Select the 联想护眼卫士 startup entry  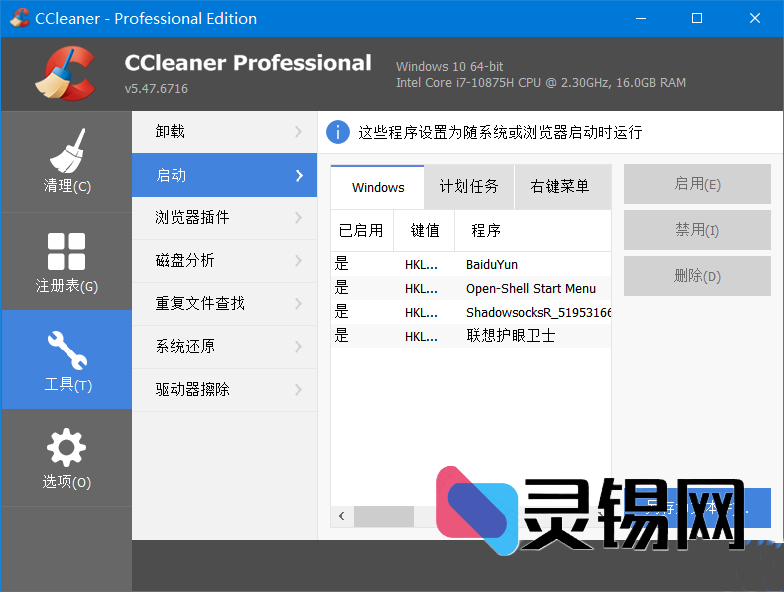[470, 336]
